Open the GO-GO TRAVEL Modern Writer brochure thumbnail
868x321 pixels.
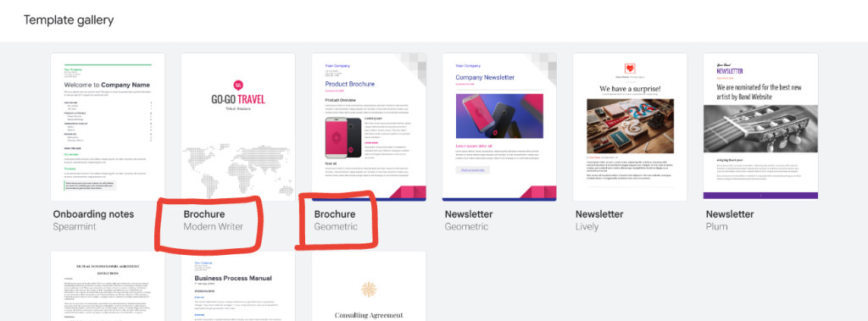(238, 127)
